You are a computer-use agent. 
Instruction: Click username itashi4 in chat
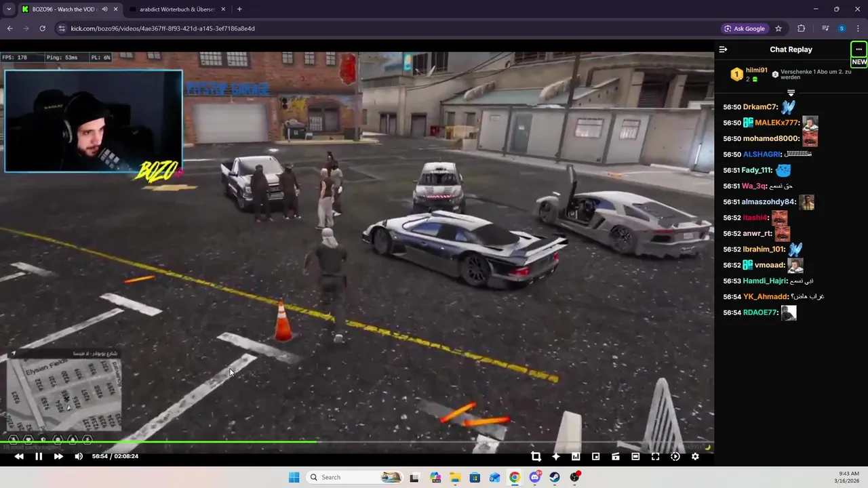755,218
